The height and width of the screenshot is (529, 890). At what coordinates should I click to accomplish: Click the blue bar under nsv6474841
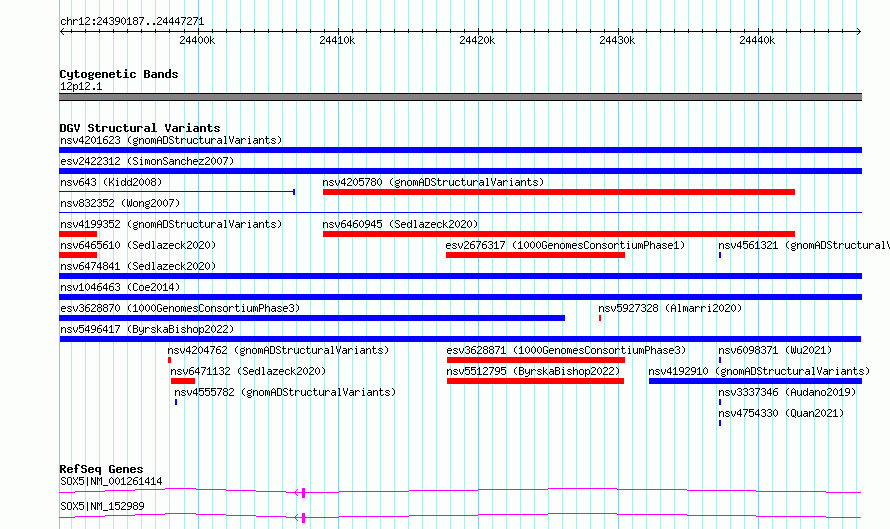coord(460,276)
